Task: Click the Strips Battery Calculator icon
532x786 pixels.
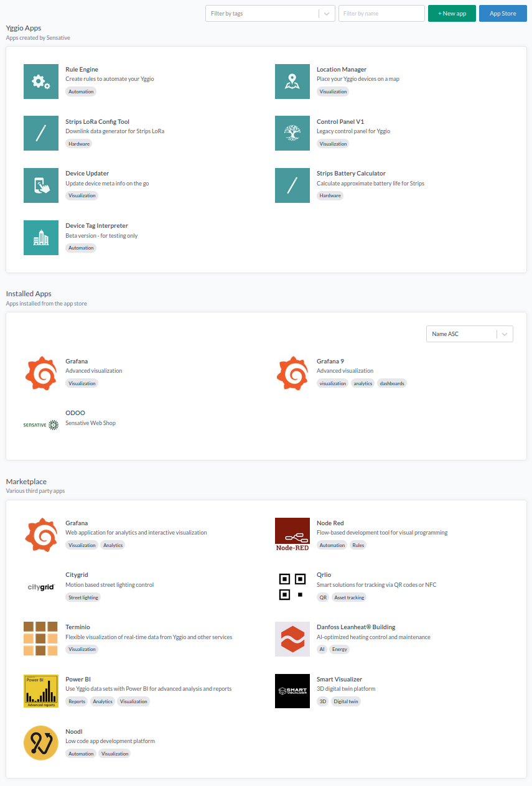Action: click(292, 185)
